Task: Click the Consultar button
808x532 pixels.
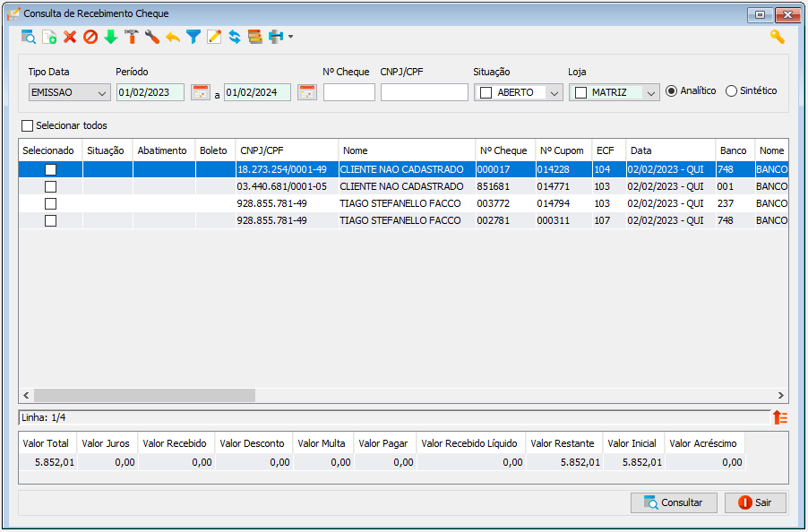Action: click(x=674, y=502)
